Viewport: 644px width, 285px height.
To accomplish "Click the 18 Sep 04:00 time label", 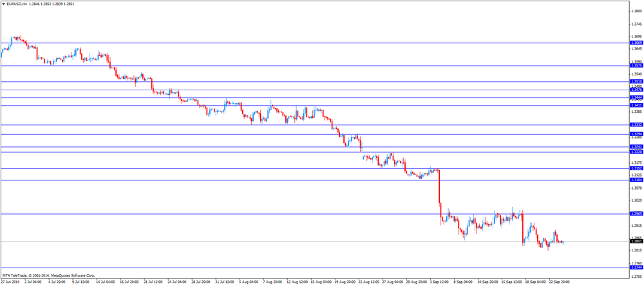I will [535, 282].
